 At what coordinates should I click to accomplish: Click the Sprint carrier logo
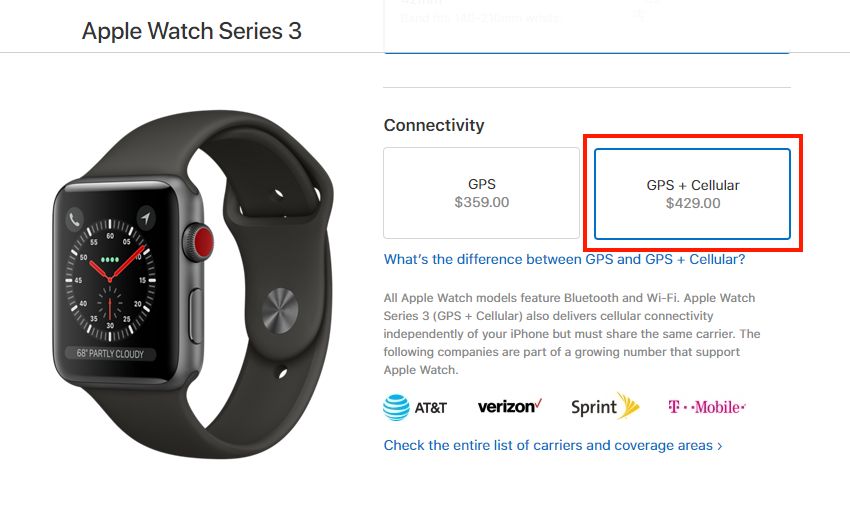[605, 407]
